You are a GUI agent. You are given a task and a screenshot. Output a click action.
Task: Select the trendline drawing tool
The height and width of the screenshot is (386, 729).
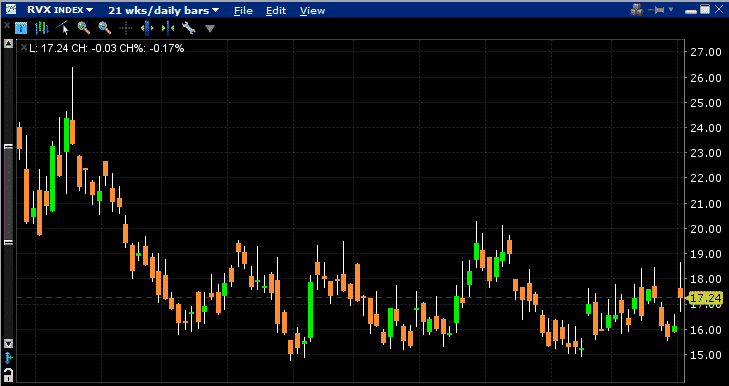(62, 28)
